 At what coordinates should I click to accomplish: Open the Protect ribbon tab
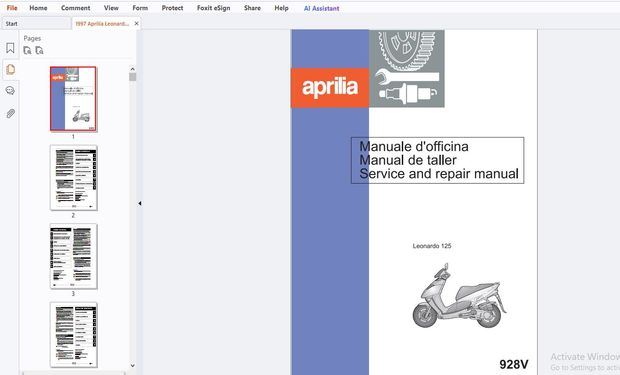pyautogui.click(x=172, y=8)
